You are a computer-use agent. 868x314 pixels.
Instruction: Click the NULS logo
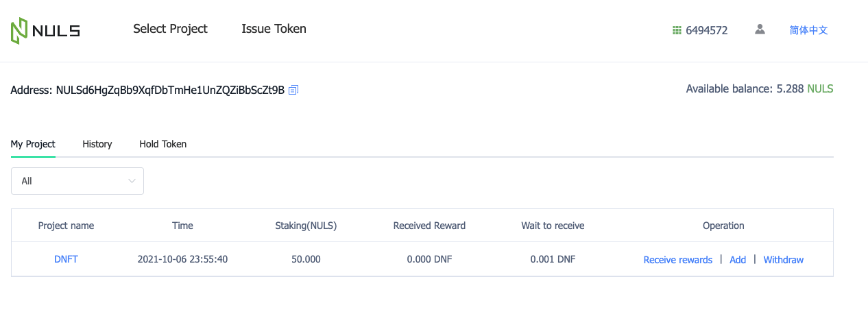coord(45,30)
